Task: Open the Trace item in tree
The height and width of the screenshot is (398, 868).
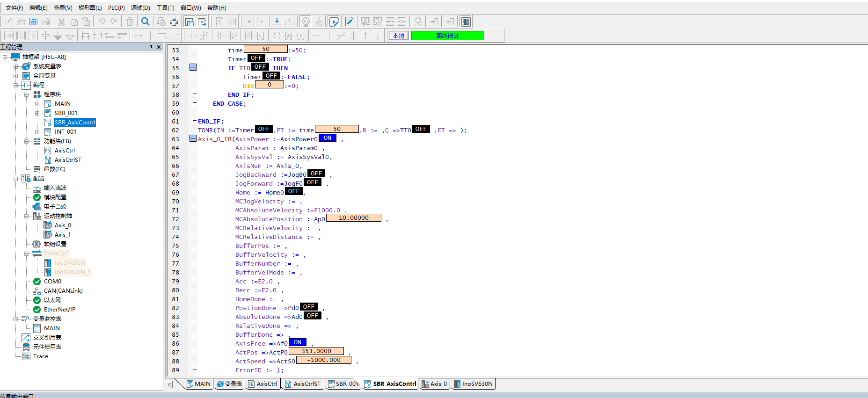Action: (x=41, y=356)
